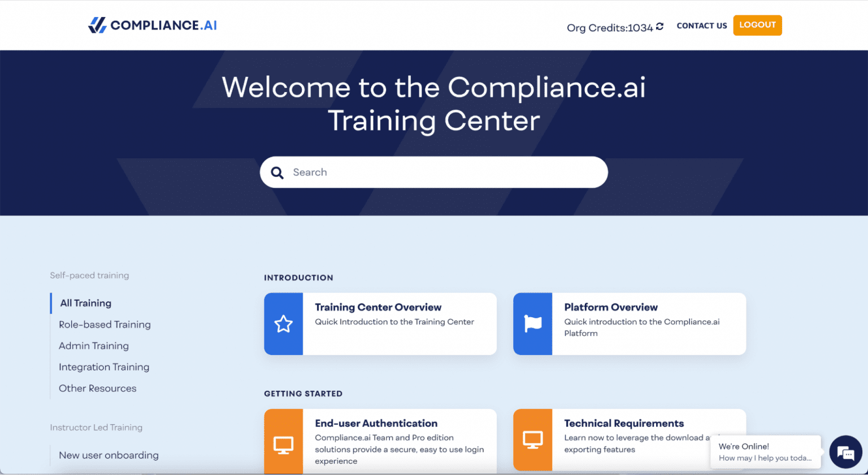Open the Integration Training section
Viewport: 868px width, 475px height.
coord(104,367)
